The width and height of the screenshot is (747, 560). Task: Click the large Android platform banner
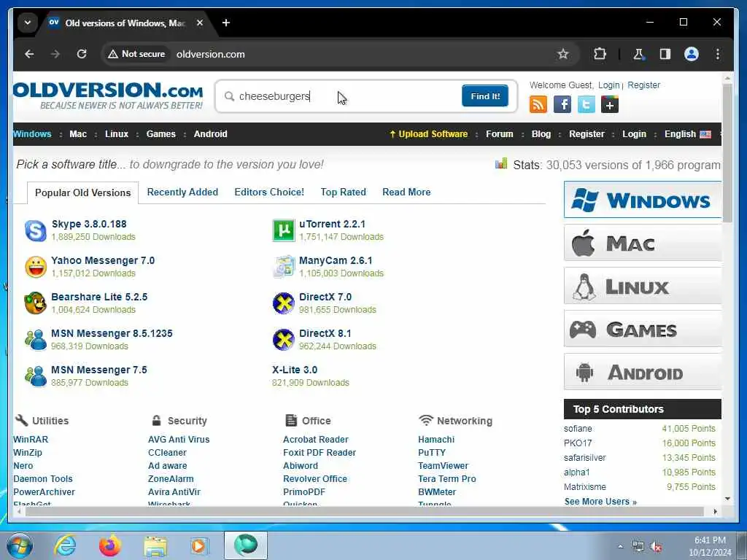pyautogui.click(x=642, y=372)
